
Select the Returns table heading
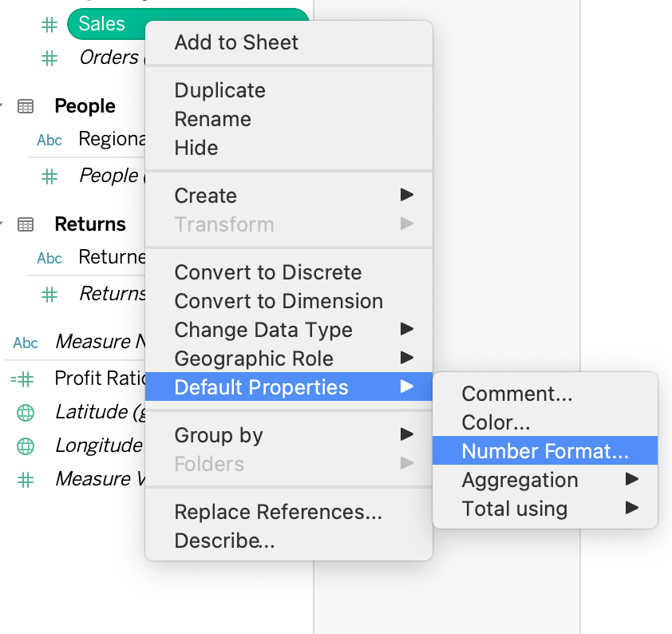coord(90,224)
